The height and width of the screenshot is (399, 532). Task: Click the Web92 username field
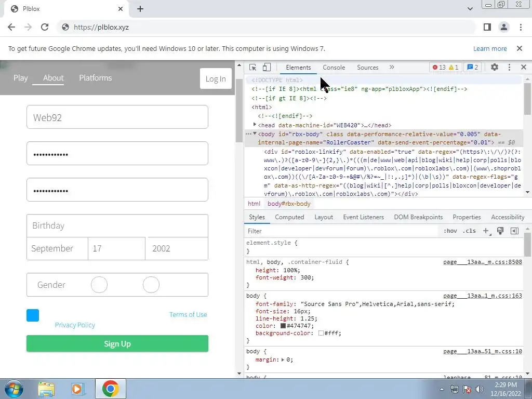117,117
